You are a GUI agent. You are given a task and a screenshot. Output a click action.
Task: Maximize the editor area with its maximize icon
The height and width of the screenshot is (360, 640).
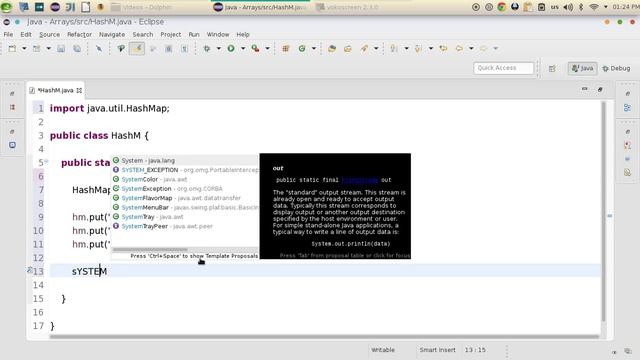click(600, 89)
